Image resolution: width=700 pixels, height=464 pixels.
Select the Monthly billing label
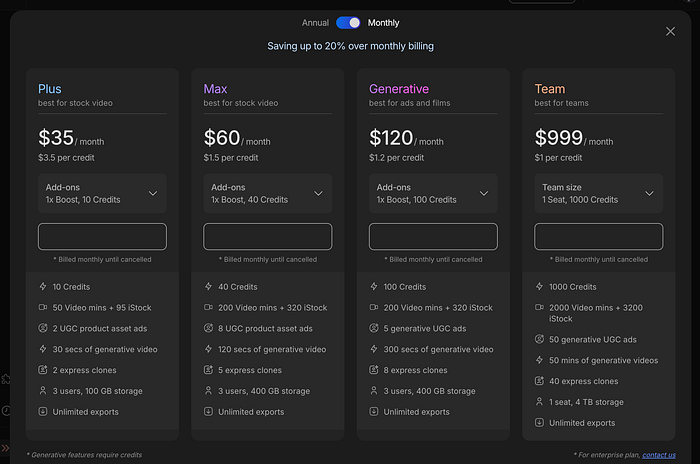(383, 22)
